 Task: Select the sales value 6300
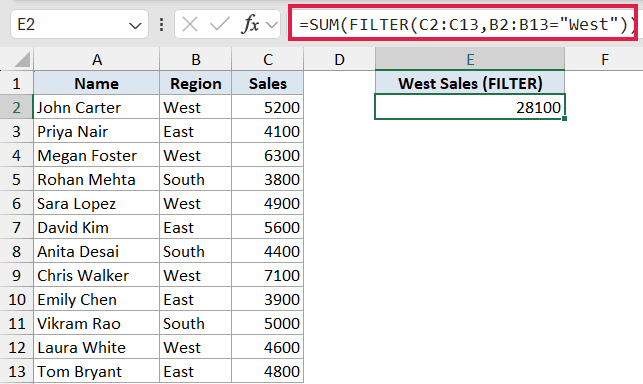(268, 155)
